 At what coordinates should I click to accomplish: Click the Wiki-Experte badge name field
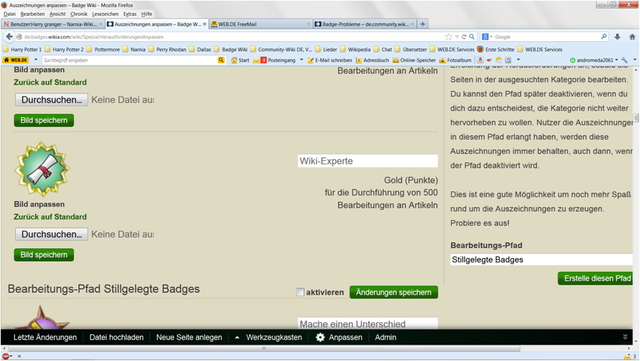point(368,161)
